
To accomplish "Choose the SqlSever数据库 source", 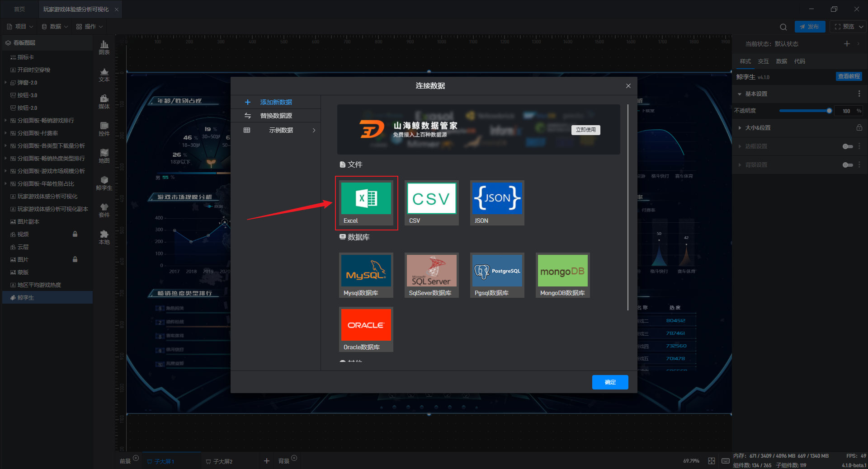I will (432, 275).
